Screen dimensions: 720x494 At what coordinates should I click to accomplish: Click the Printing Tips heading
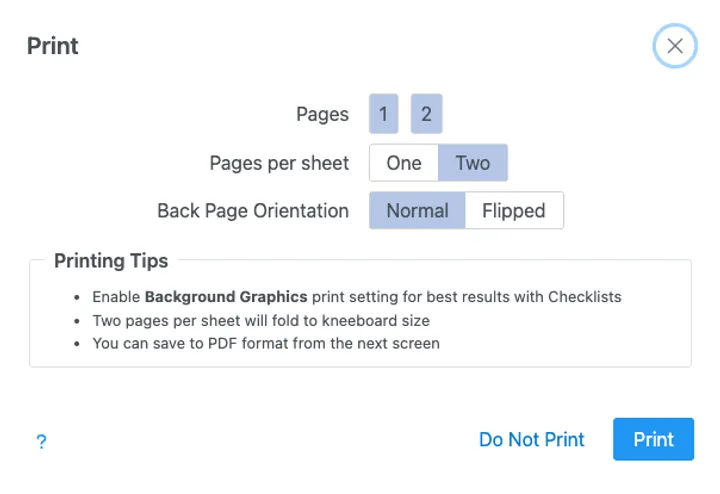(x=111, y=261)
